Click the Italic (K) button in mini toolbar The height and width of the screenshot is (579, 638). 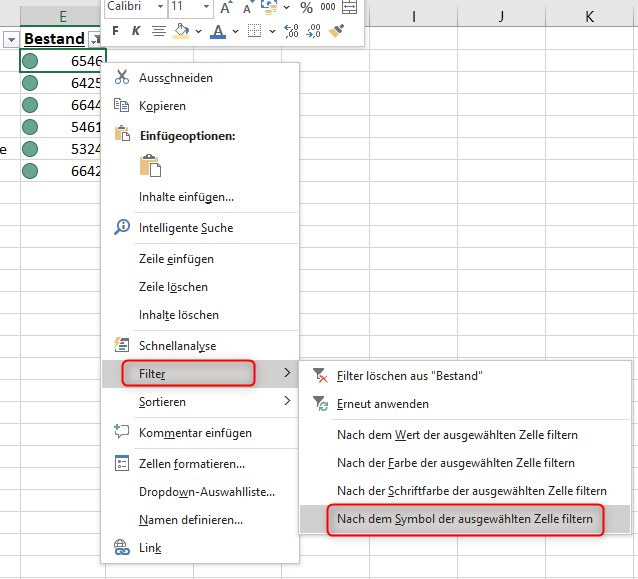pos(136,31)
